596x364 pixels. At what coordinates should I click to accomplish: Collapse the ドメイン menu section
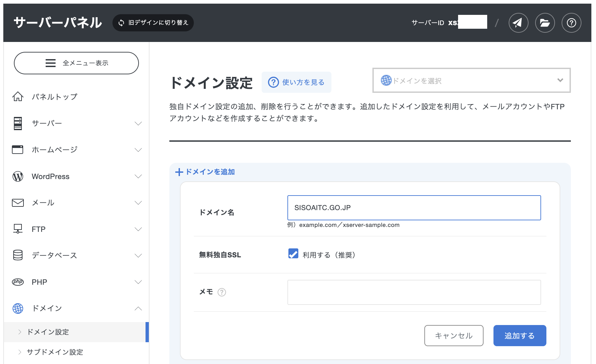click(x=138, y=309)
